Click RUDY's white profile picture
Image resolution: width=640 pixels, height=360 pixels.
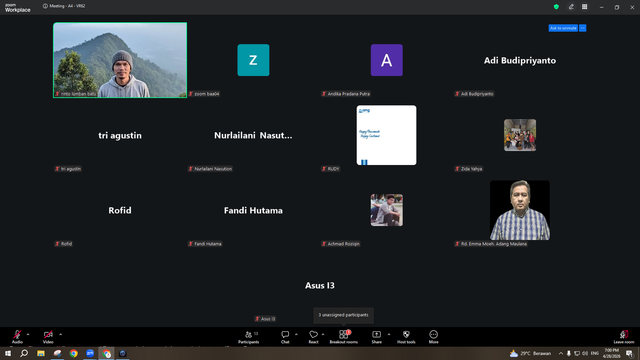tap(387, 135)
